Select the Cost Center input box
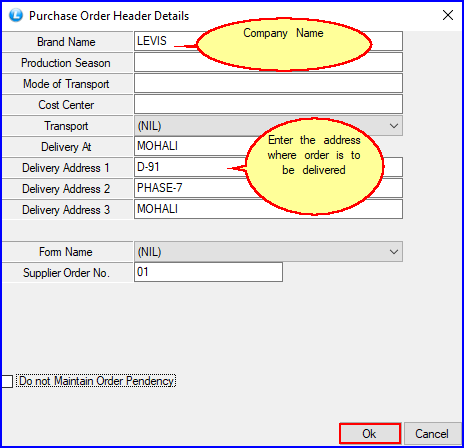This screenshot has width=464, height=448. 268,104
